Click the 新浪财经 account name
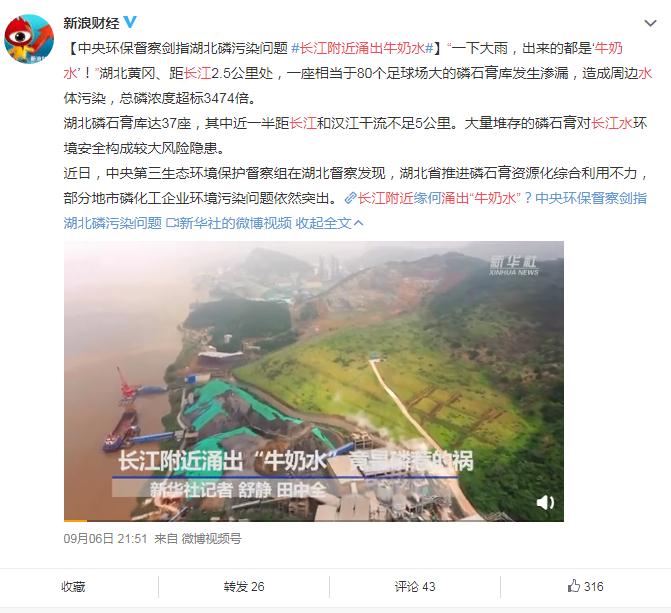The width and height of the screenshot is (671, 613). [91, 23]
